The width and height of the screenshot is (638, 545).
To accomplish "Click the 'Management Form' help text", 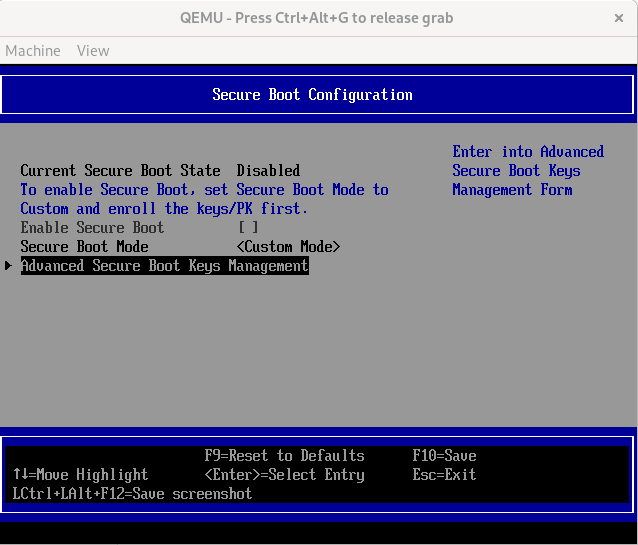I will point(512,190).
